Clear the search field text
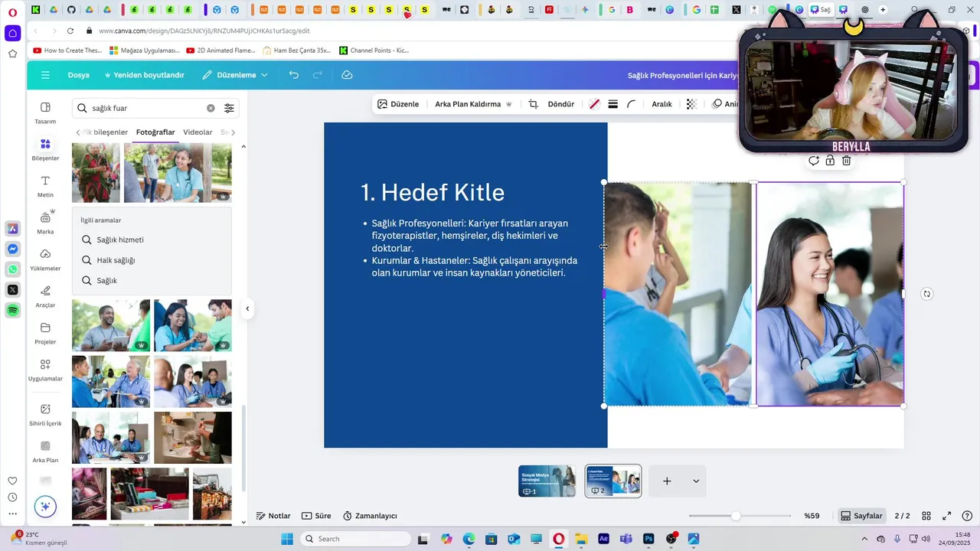 pyautogui.click(x=211, y=109)
